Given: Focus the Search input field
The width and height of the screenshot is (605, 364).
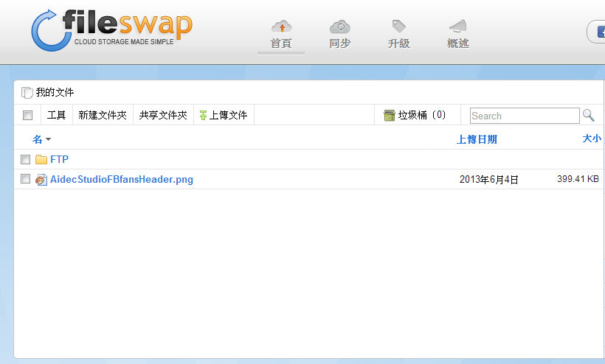Looking at the screenshot, I should pos(525,116).
